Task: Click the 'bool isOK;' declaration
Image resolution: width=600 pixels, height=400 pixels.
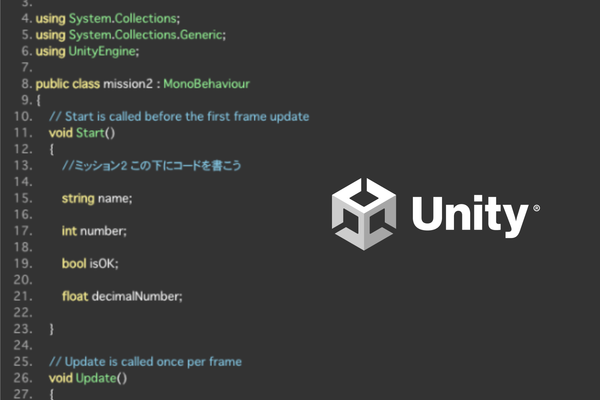Action: [x=90, y=263]
